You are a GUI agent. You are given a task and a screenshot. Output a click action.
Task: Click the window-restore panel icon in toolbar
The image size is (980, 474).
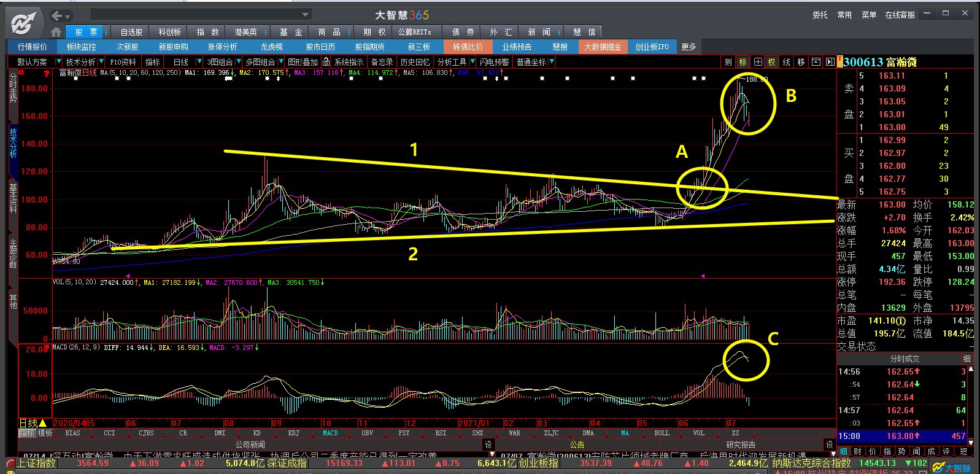click(816, 62)
